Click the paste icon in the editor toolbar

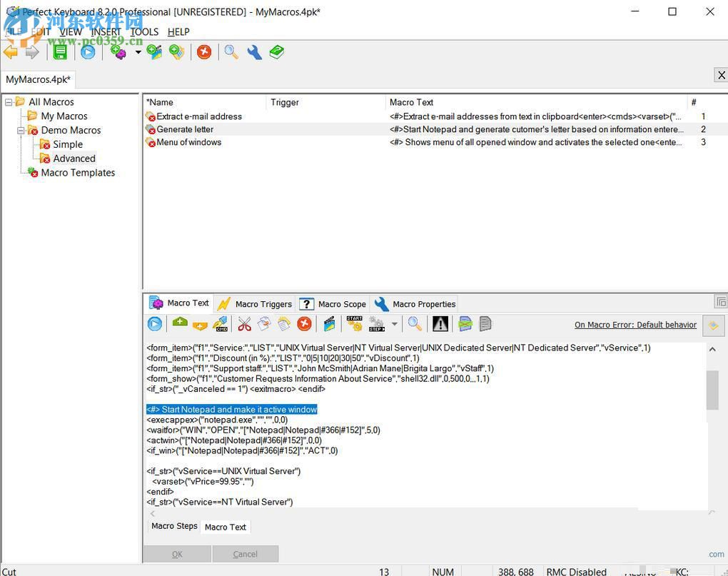tap(284, 323)
